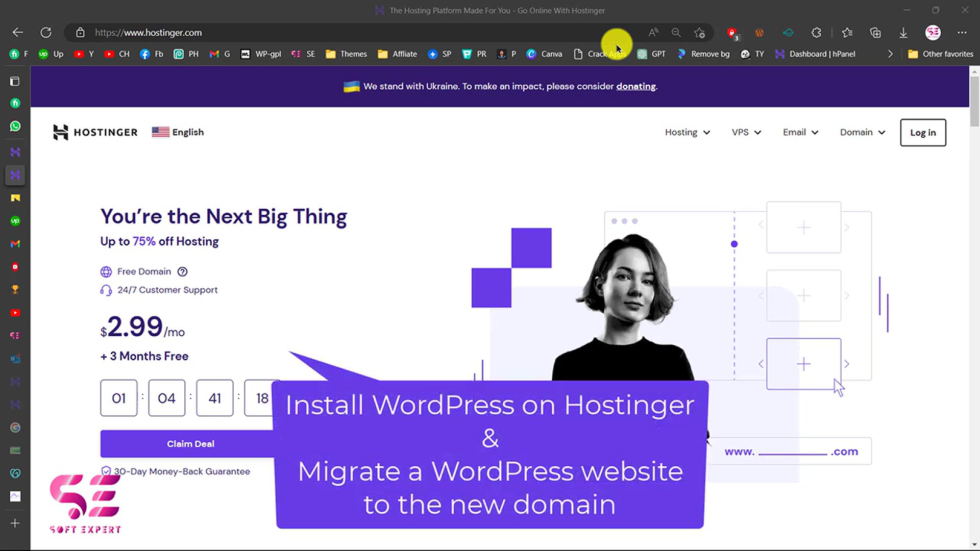Click the Free Domain help question icon
The image size is (980, 551).
182,271
